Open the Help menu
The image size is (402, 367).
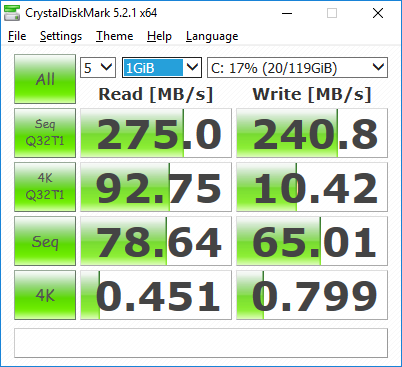(159, 36)
